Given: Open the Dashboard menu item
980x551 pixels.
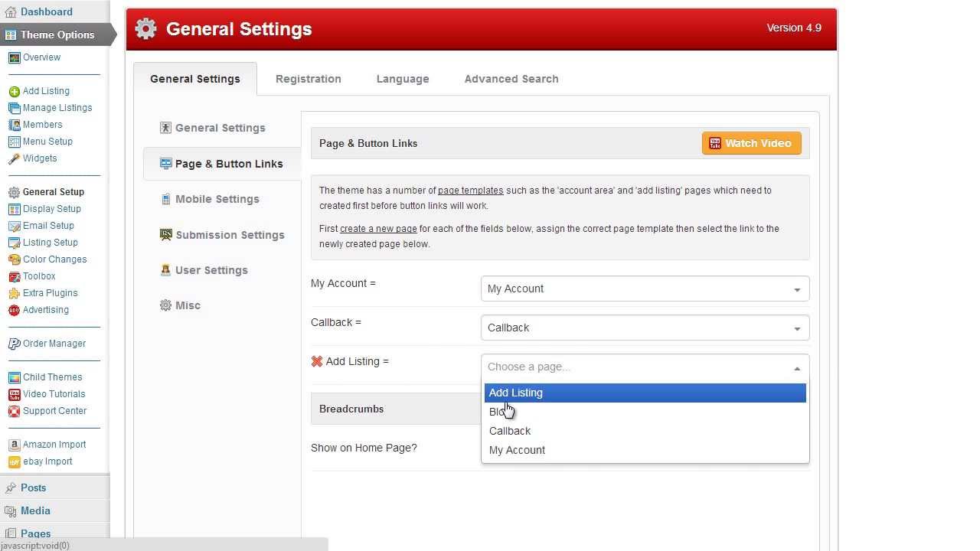Looking at the screenshot, I should 46,11.
